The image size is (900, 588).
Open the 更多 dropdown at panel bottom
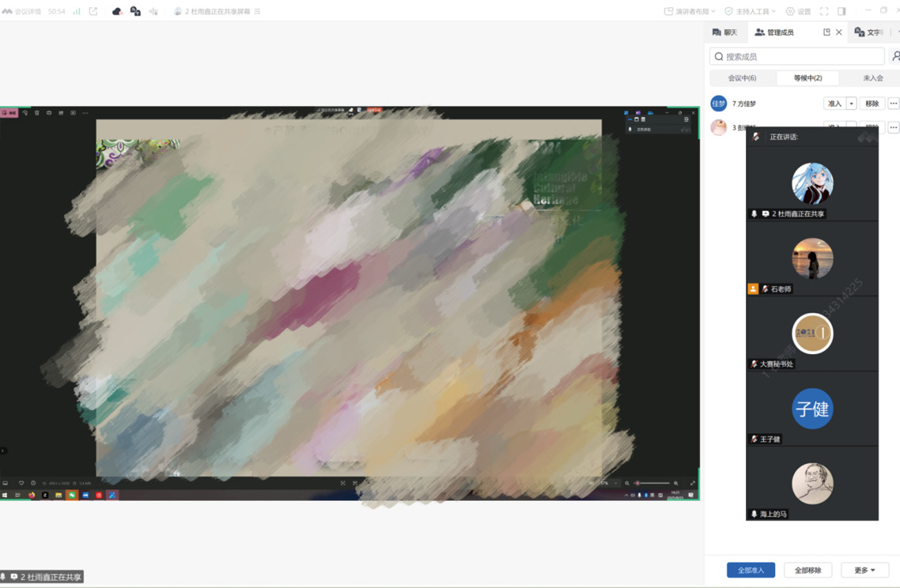point(864,570)
